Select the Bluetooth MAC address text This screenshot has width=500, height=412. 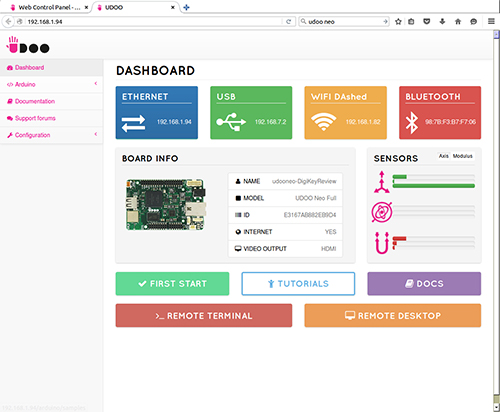click(x=450, y=122)
